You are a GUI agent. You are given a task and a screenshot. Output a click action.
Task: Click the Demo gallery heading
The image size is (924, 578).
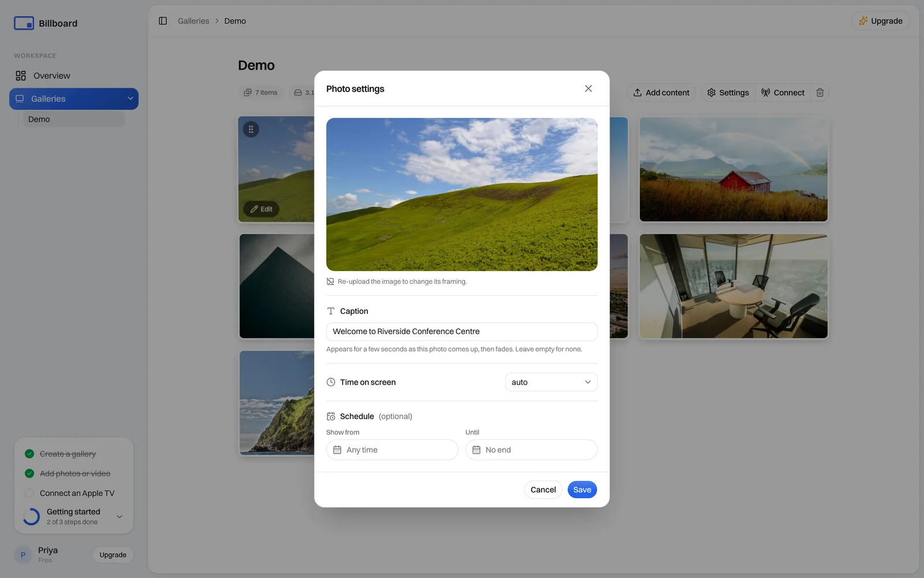pos(256,65)
